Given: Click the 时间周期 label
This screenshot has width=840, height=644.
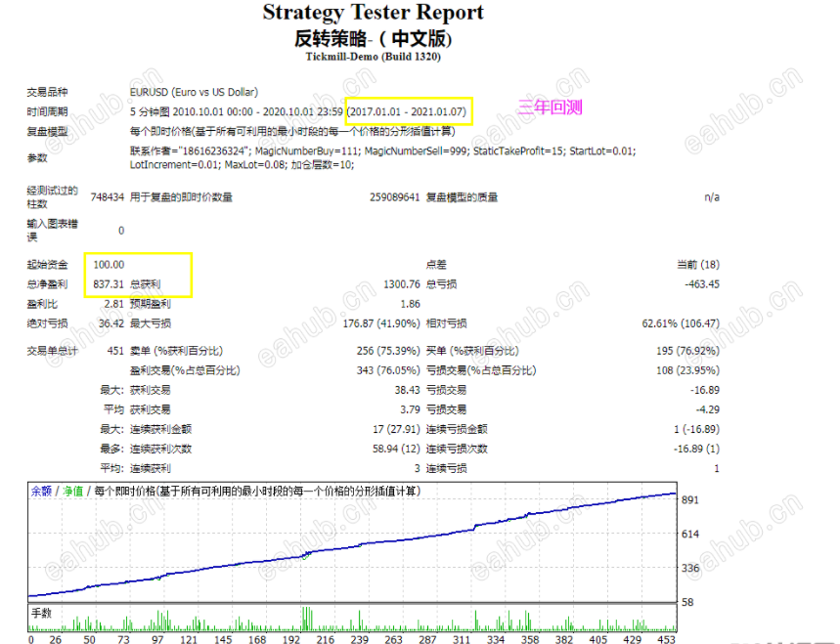Looking at the screenshot, I should pos(47,111).
